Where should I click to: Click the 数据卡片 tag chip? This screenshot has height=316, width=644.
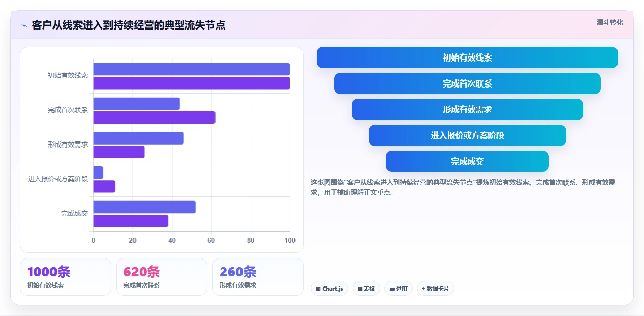click(436, 289)
